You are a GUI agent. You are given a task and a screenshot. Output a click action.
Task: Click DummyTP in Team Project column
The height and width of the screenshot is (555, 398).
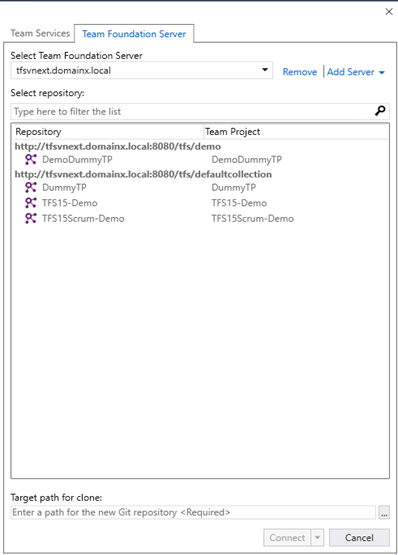234,188
